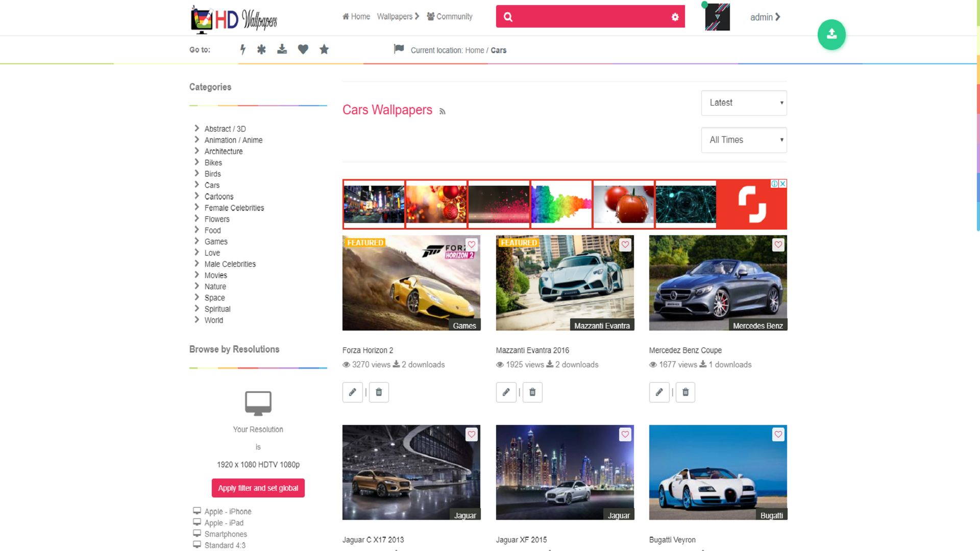
Task: Open the Female Celebrities category
Action: (234, 208)
